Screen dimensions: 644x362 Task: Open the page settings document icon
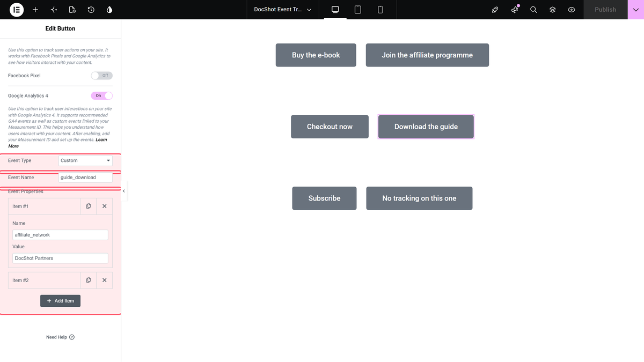(72, 10)
